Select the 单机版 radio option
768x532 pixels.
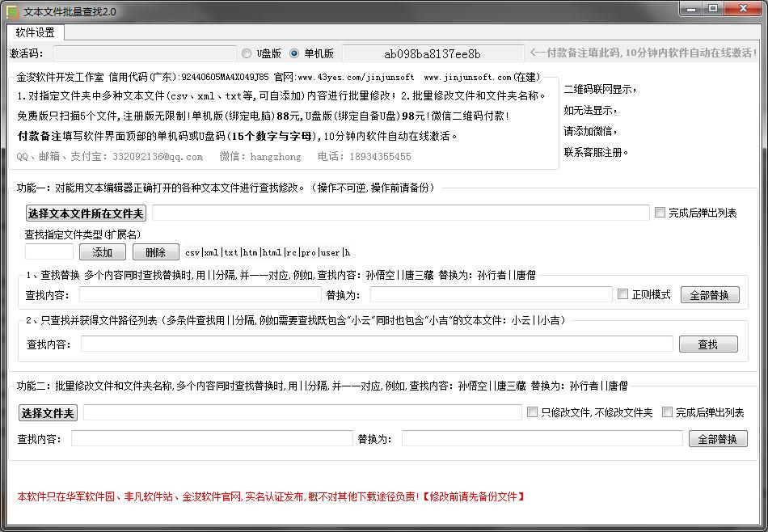(294, 53)
